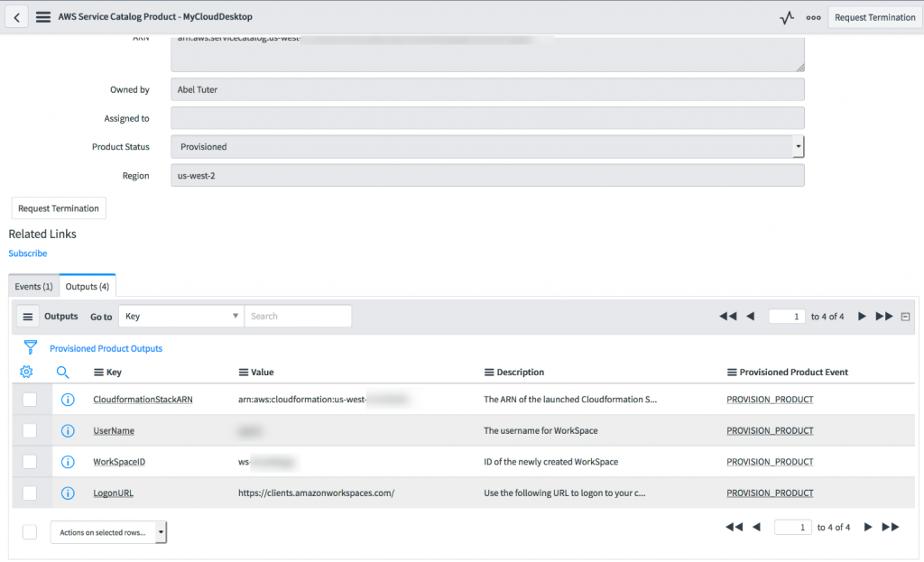Open the activity stream icon in the header
Viewport: 924px width, 562px height.
[786, 16]
